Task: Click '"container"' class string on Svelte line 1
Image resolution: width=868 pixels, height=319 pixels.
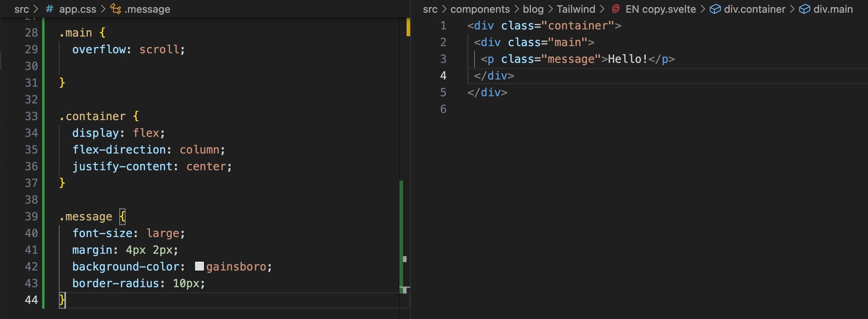Action: pos(581,25)
